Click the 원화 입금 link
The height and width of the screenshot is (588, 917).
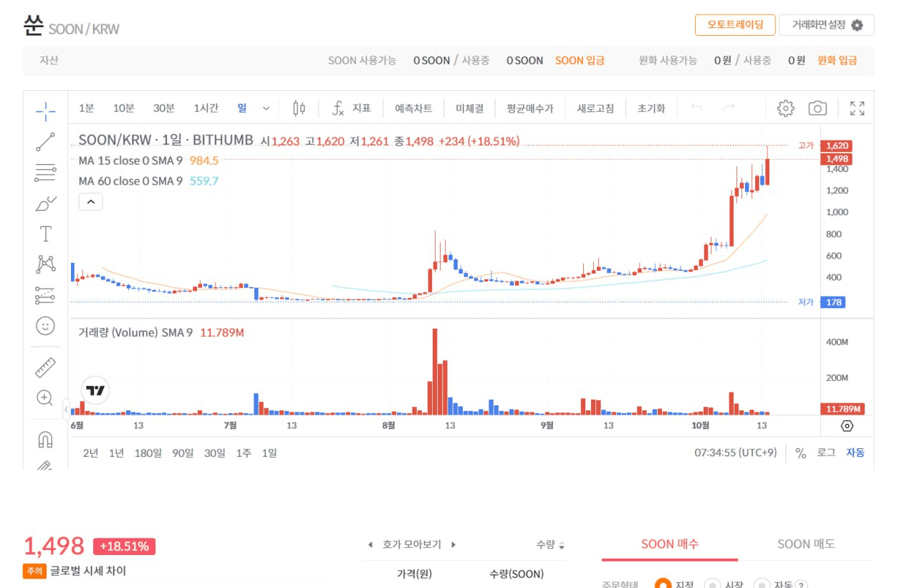pyautogui.click(x=837, y=61)
